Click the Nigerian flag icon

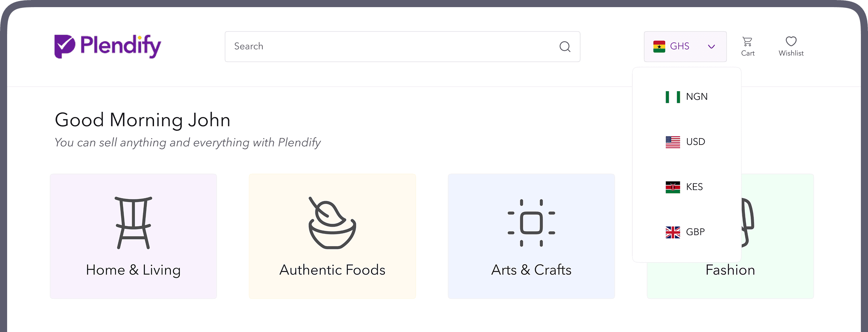pos(673,97)
